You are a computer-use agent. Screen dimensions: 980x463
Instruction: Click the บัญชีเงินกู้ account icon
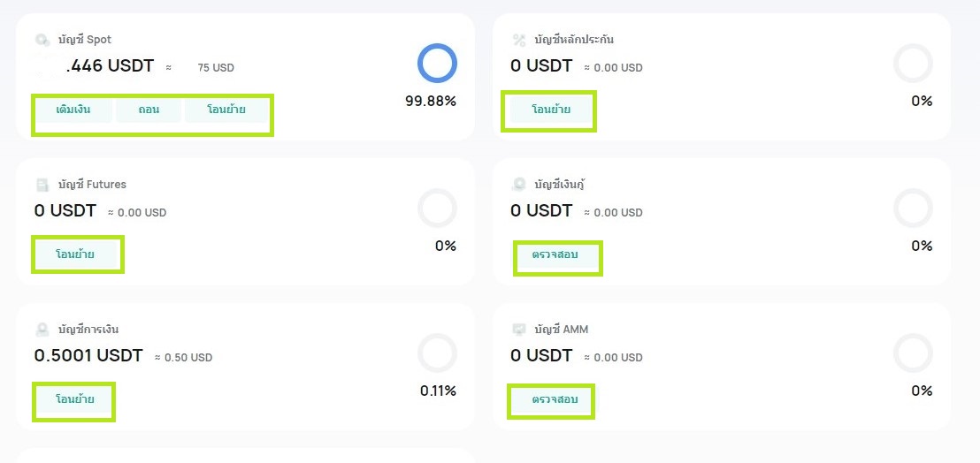click(519, 185)
